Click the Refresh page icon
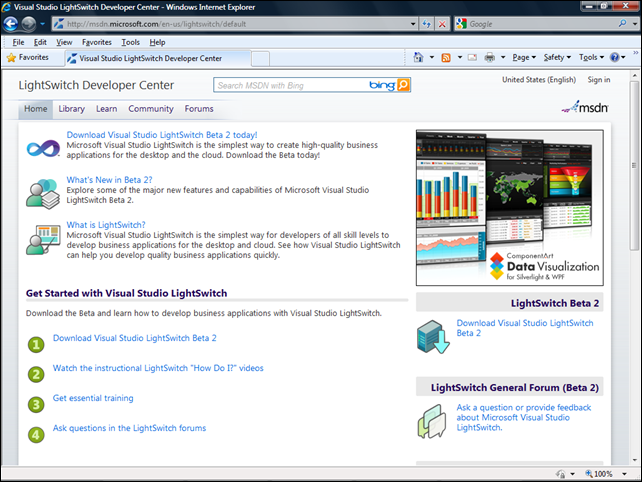642x482 pixels. point(427,24)
